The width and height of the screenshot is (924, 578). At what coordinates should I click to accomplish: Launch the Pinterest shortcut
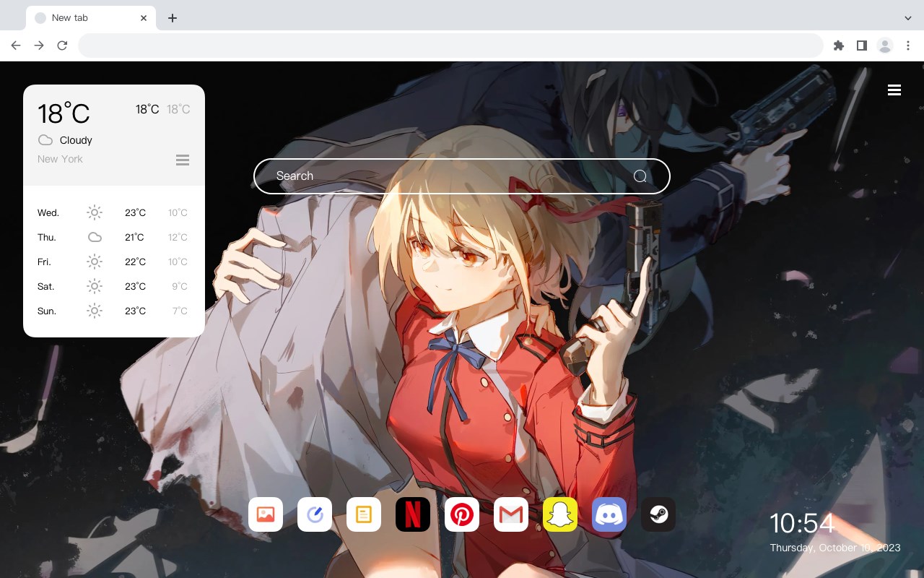click(462, 514)
